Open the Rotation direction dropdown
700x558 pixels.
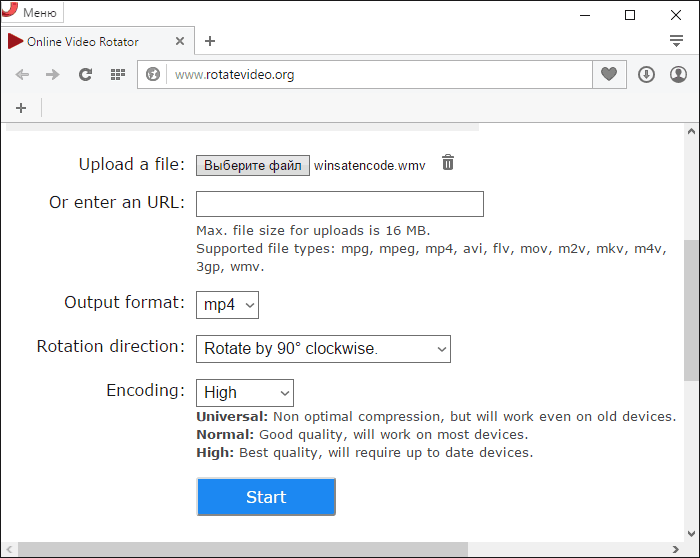[323, 349]
